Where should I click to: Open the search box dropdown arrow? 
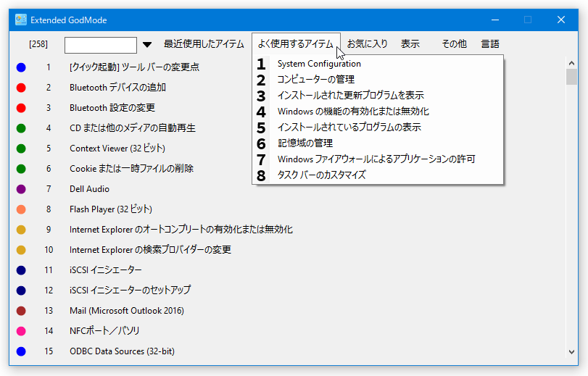coord(147,45)
